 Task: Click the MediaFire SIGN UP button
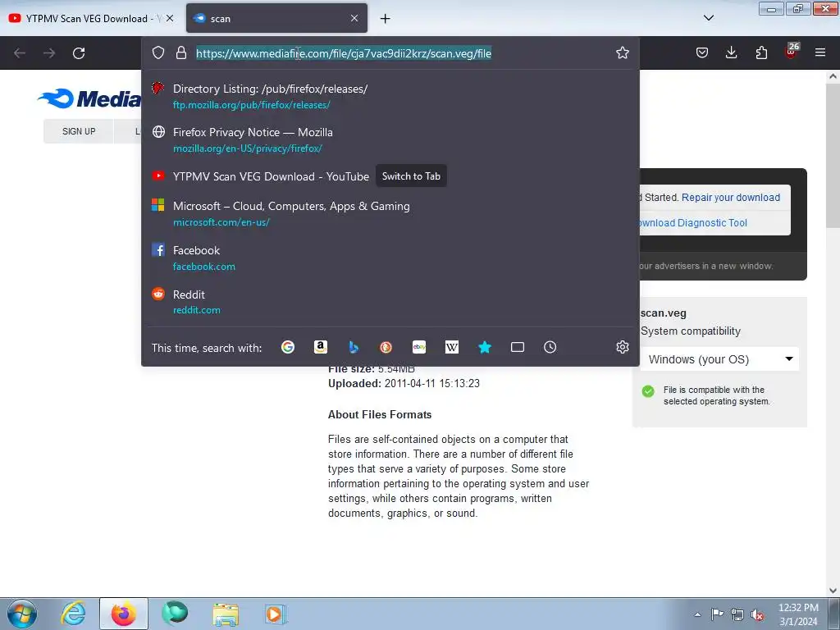click(x=79, y=131)
